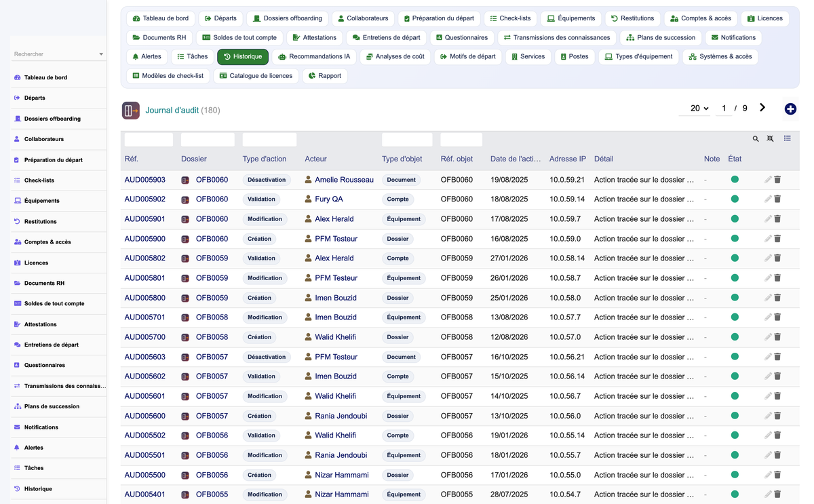The height and width of the screenshot is (504, 814).
Task: Select Motifs de départ tab
Action: (467, 57)
